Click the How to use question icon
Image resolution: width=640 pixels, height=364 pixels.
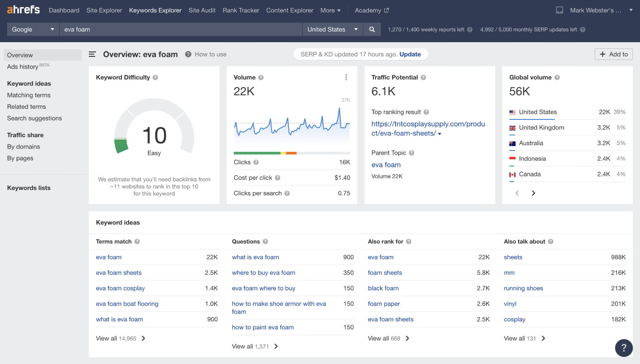point(188,54)
